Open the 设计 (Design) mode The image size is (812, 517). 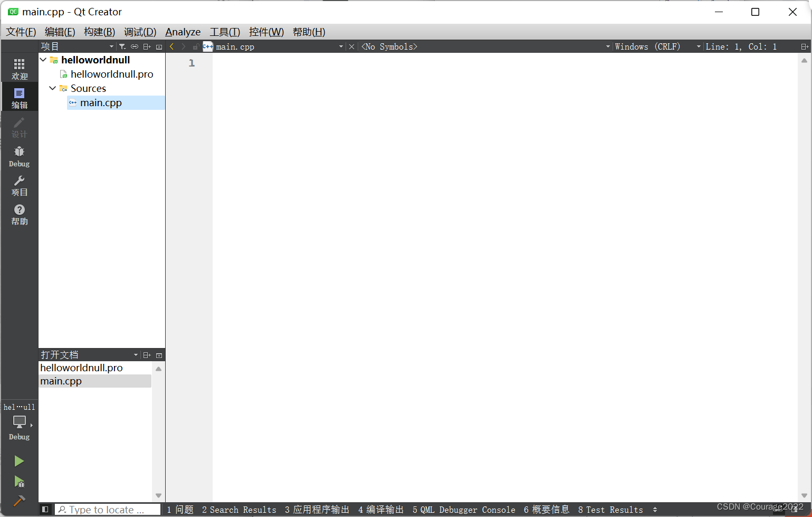click(20, 127)
